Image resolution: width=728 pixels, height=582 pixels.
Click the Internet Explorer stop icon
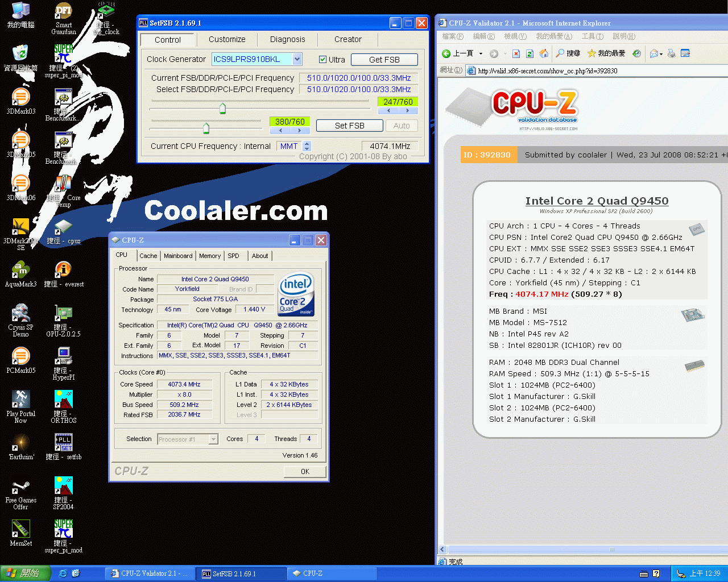516,53
